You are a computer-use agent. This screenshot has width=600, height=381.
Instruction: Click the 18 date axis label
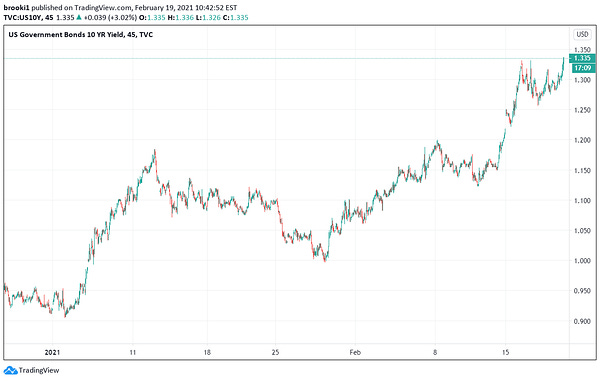[x=207, y=352]
